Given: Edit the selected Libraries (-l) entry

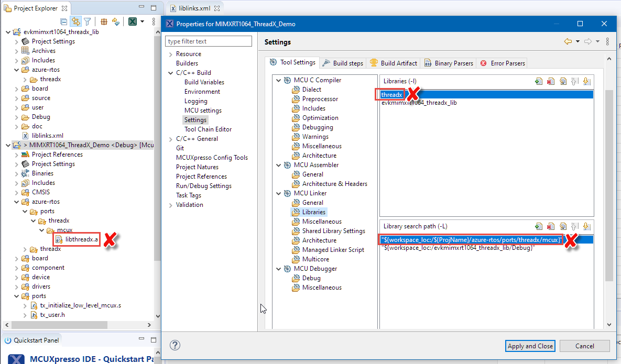Looking at the screenshot, I should click(562, 81).
